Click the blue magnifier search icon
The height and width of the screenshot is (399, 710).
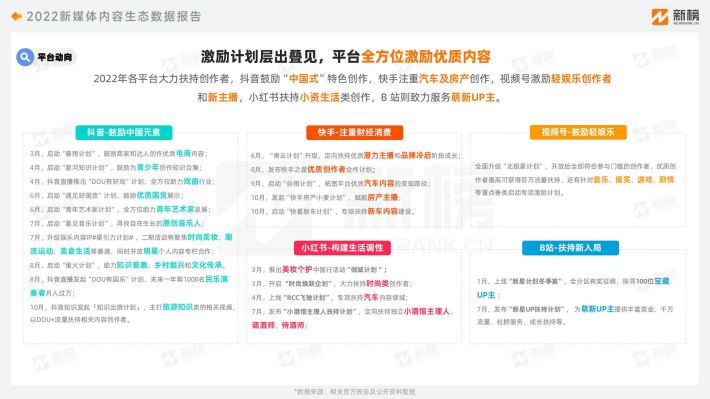tap(25, 57)
